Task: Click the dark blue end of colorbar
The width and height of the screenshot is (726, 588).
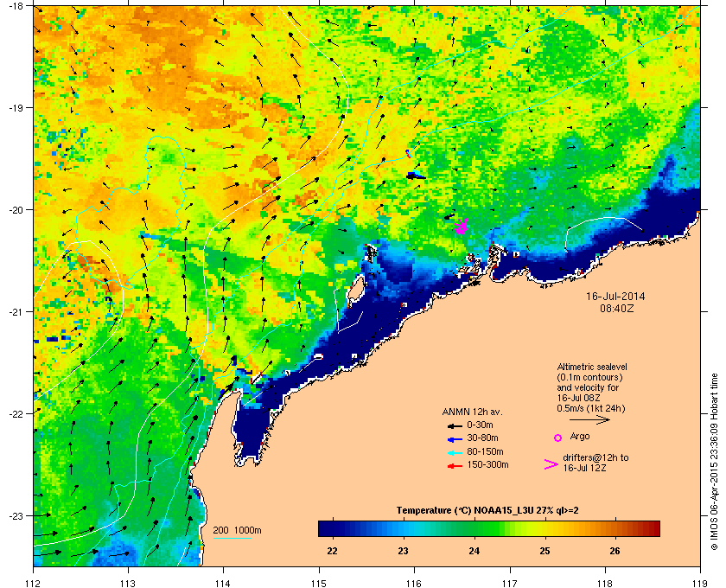Action: point(324,528)
